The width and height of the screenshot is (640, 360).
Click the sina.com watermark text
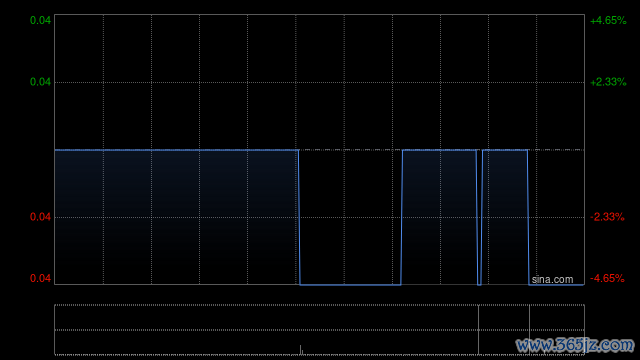pyautogui.click(x=552, y=280)
